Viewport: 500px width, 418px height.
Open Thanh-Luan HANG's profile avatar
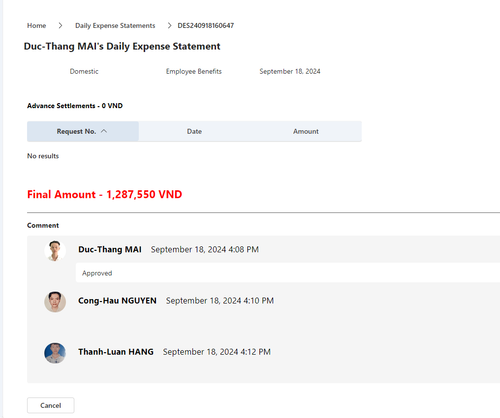click(55, 353)
